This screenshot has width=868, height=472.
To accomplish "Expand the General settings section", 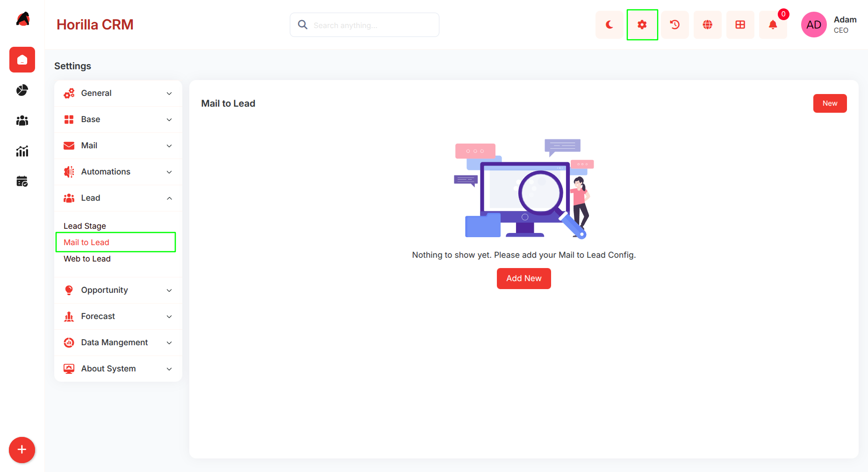I will click(118, 93).
